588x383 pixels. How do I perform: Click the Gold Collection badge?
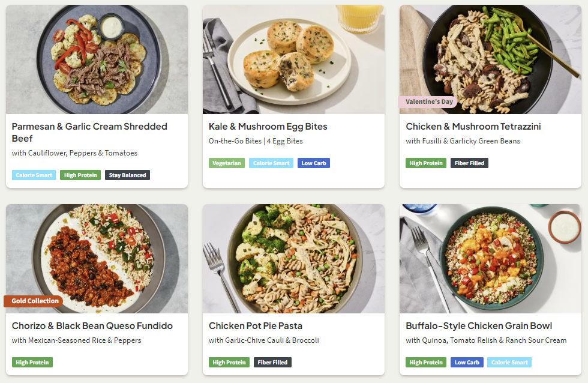[35, 301]
